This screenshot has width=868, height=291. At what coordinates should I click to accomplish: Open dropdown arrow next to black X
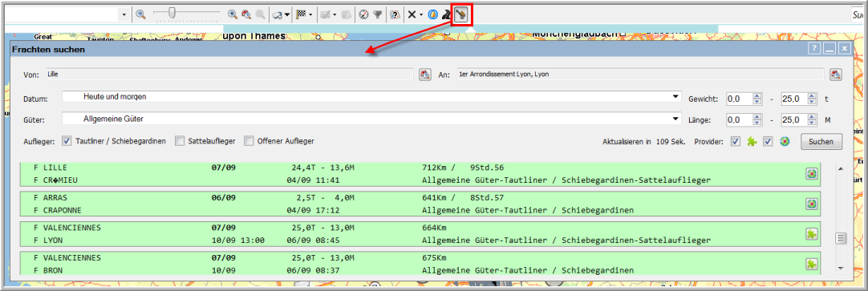(421, 15)
